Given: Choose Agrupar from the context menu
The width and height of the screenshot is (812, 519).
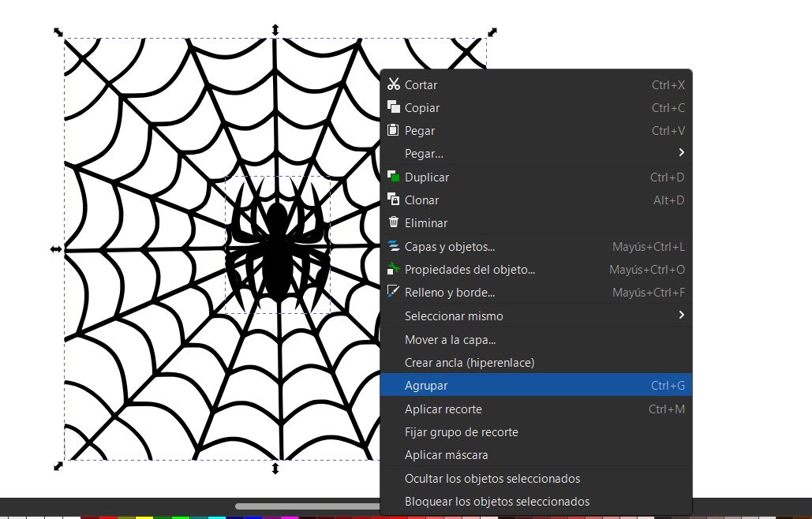Looking at the screenshot, I should (x=536, y=385).
